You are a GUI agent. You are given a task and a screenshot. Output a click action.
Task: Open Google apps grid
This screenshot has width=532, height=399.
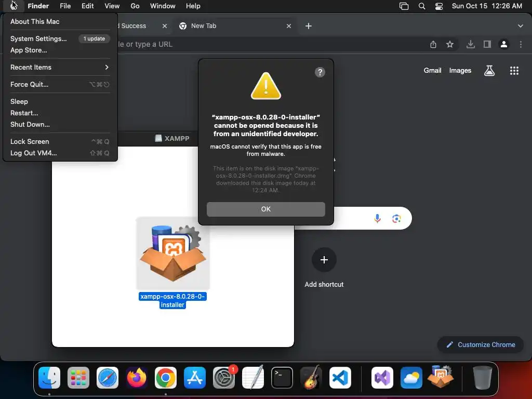514,71
